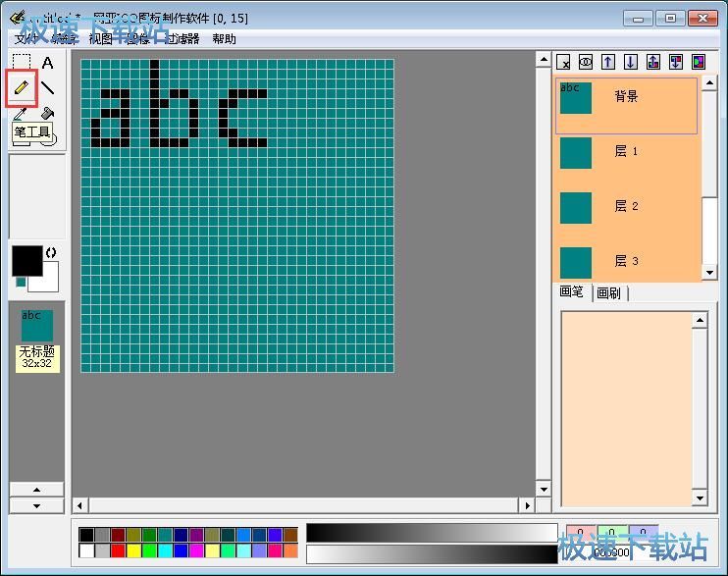728x576 pixels.
Task: Click icon list down arrow button
Action: point(36,506)
